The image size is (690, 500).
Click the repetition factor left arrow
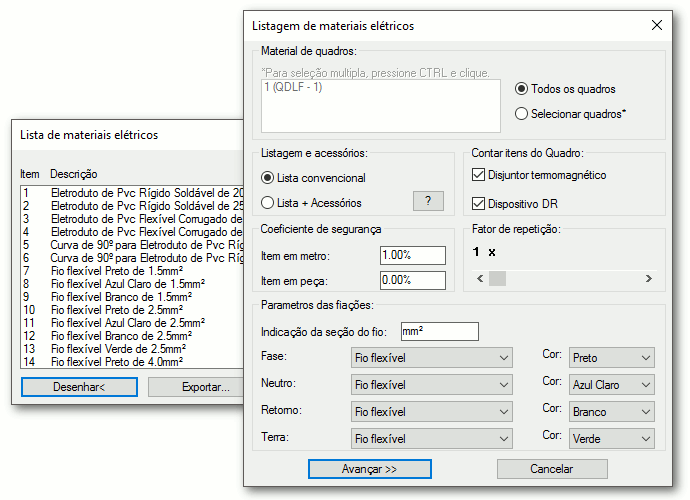[x=480, y=279]
